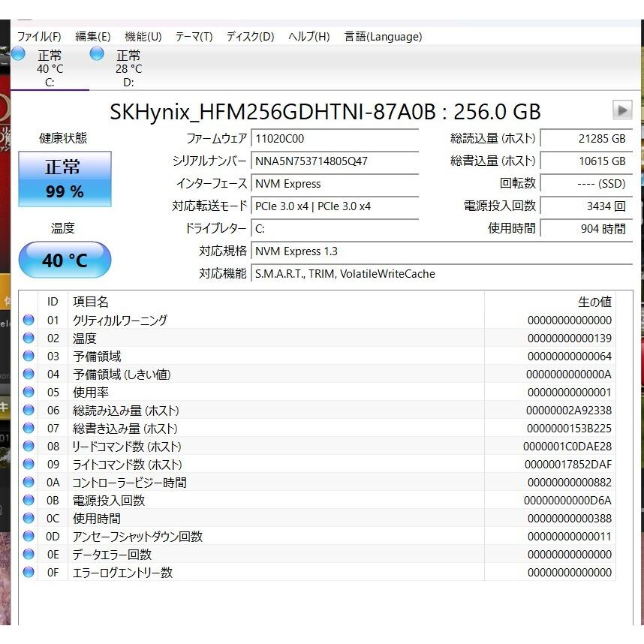Click raw value 0000000153B225
This screenshot has height=644, width=644.
(x=569, y=429)
